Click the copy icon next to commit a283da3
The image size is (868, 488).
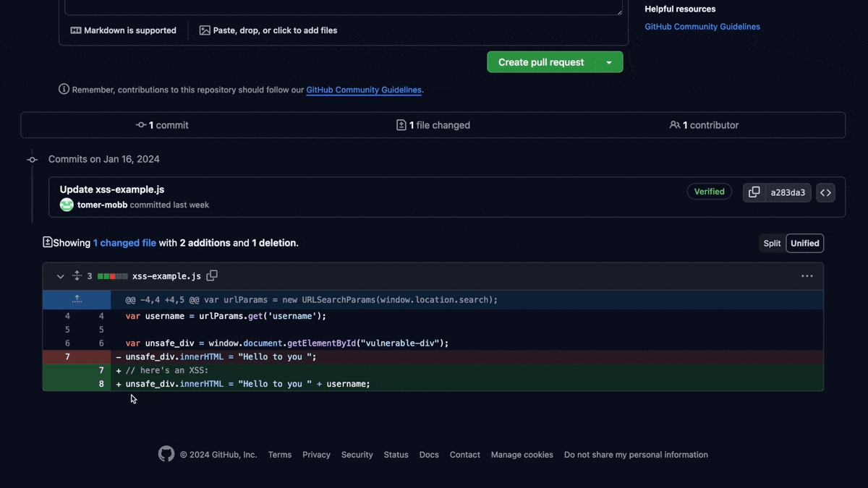click(754, 192)
